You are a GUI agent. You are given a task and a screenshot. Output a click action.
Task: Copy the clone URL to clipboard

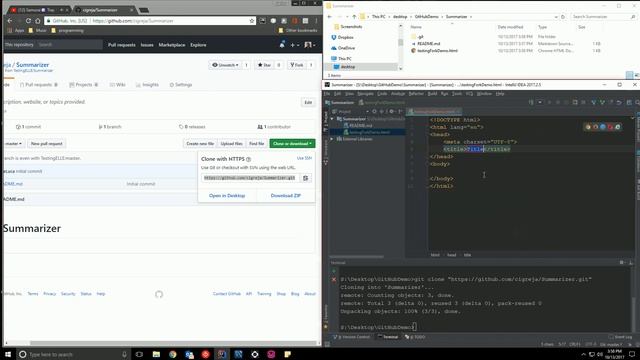click(x=305, y=178)
